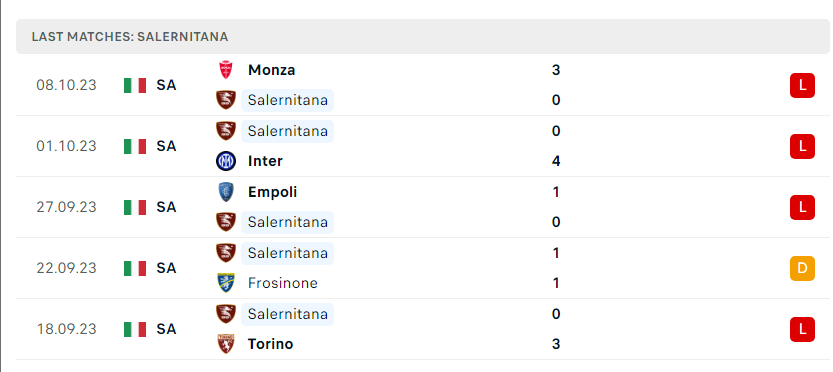
Task: Click the Monza club crest
Action: coord(226,70)
